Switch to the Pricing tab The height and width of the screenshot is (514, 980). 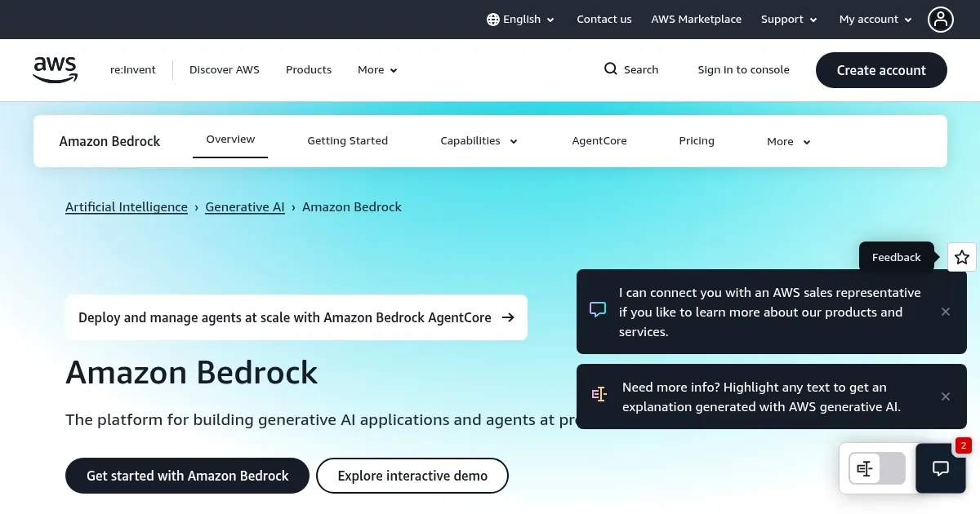pyautogui.click(x=697, y=140)
